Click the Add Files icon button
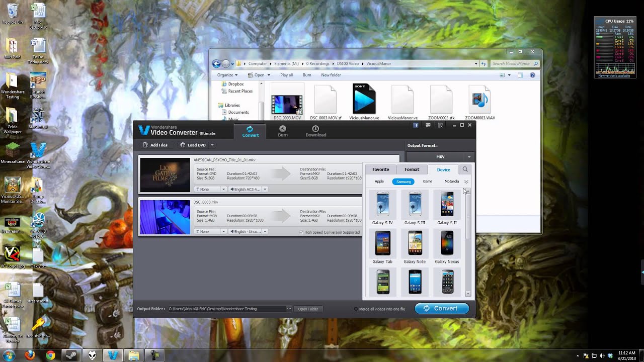Image resolution: width=644 pixels, height=362 pixels. coord(155,145)
